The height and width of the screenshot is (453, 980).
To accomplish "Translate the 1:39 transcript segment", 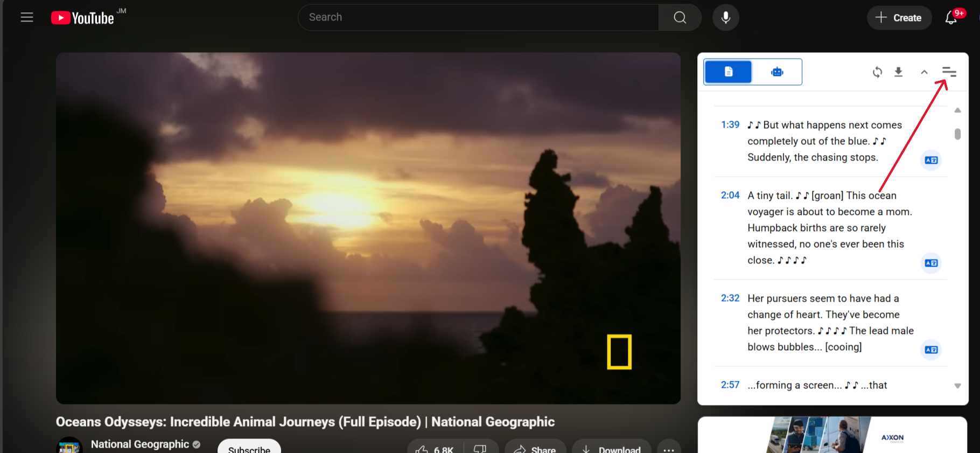I will (931, 160).
